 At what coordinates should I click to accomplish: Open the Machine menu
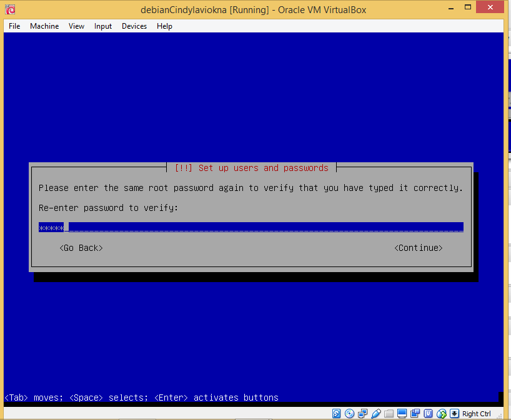point(44,26)
